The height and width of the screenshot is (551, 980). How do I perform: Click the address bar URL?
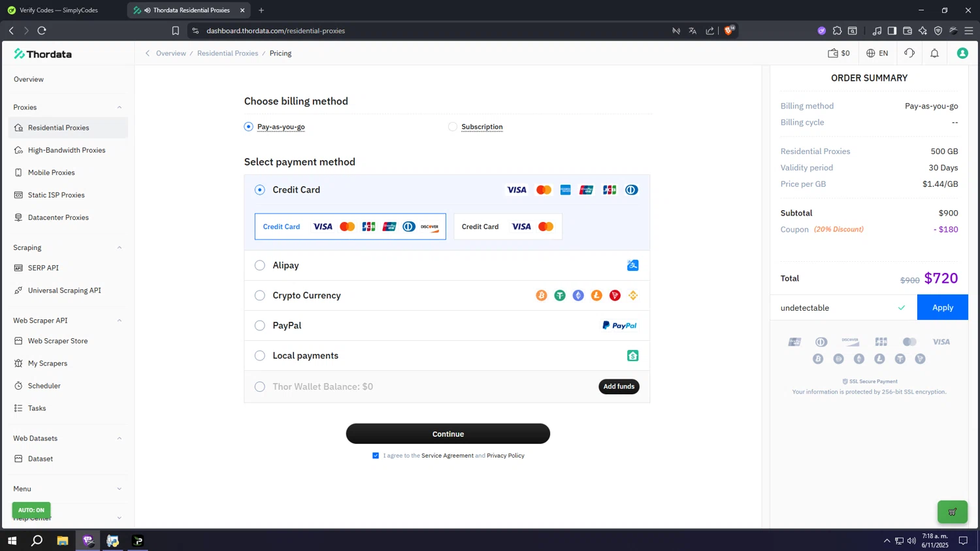click(276, 31)
